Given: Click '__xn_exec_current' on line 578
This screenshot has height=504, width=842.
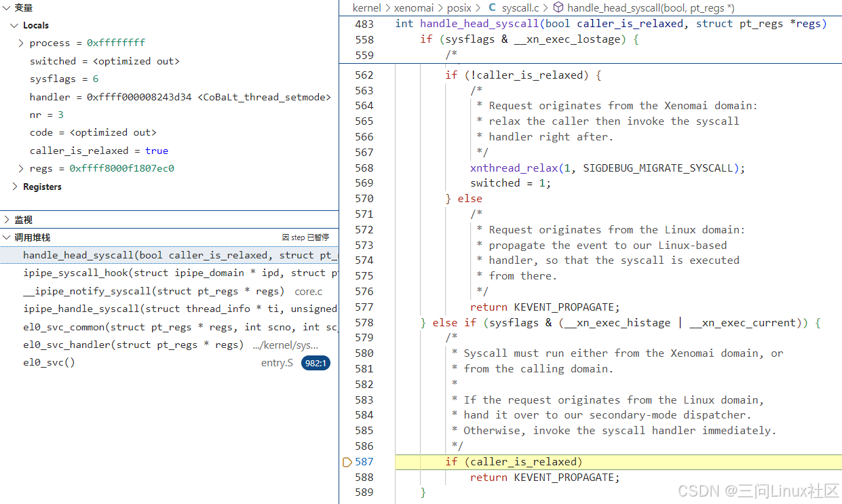Looking at the screenshot, I should tap(743, 323).
